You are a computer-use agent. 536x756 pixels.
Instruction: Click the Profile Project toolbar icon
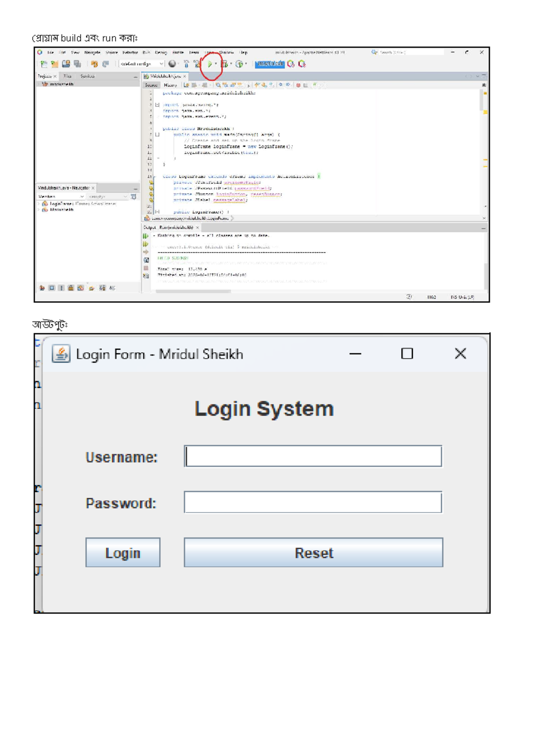(239, 64)
